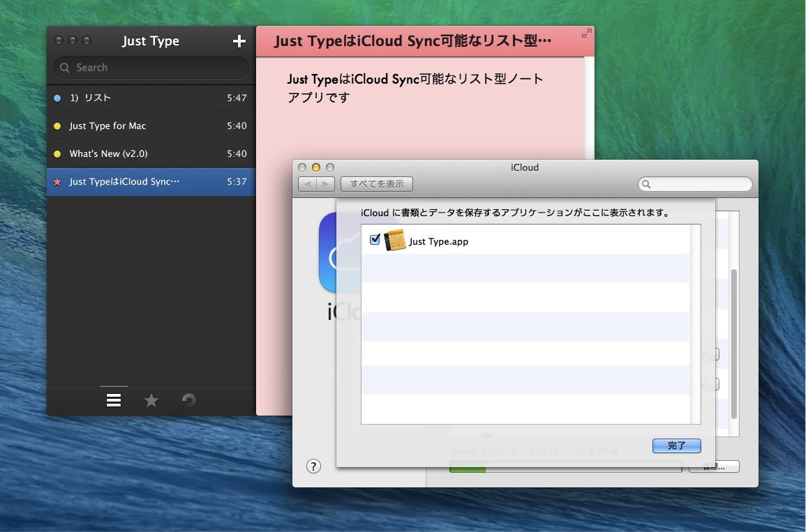Click the blue dot beside "1) リスト"

57,98
